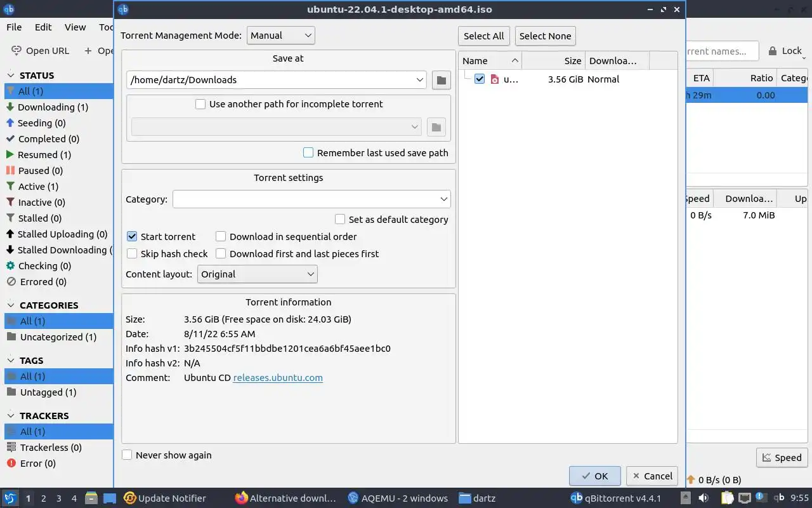
Task: Click Select All button
Action: (484, 36)
